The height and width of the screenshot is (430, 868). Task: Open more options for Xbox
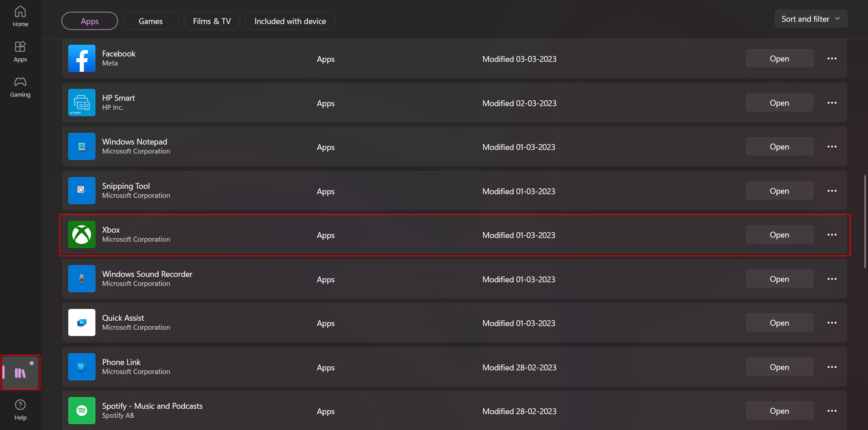832,235
